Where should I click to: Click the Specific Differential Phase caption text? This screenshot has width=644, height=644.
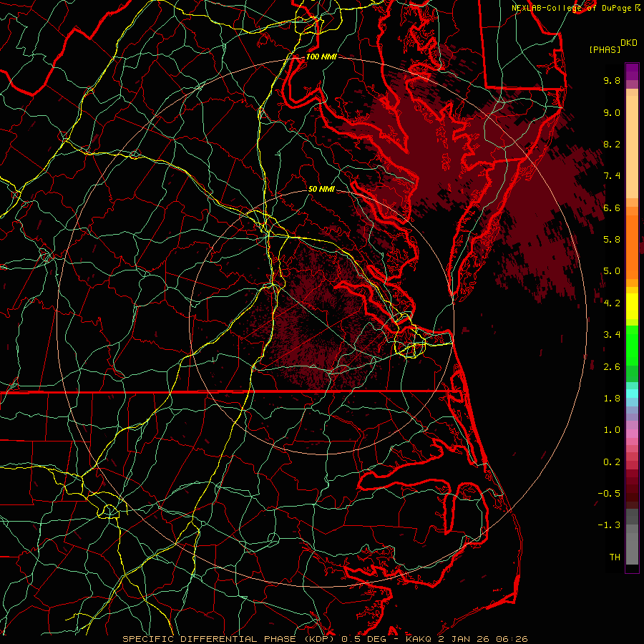pos(326,639)
